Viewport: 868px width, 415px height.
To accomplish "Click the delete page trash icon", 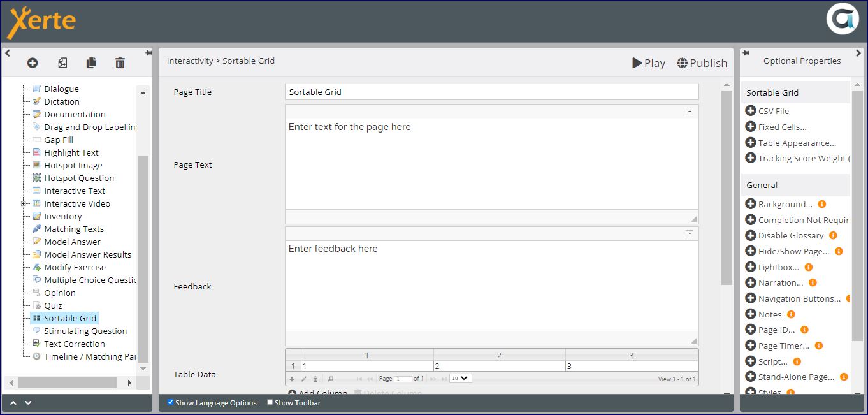I will (x=120, y=62).
